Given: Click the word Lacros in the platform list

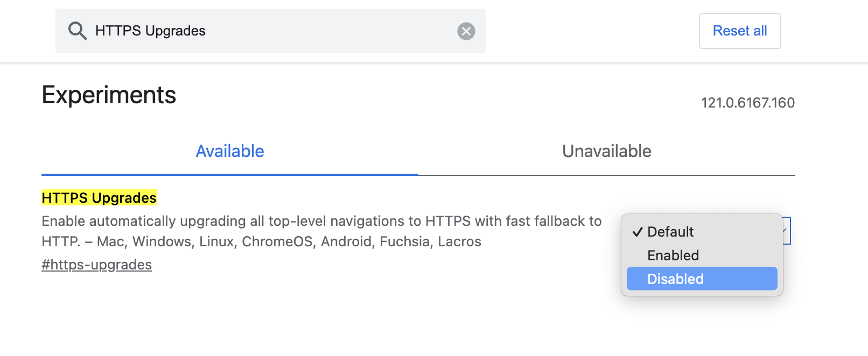Looking at the screenshot, I should pyautogui.click(x=459, y=241).
